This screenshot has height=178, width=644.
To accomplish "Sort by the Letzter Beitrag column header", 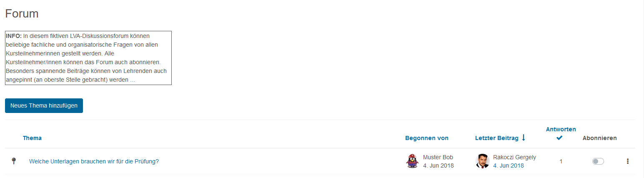I will (497, 138).
